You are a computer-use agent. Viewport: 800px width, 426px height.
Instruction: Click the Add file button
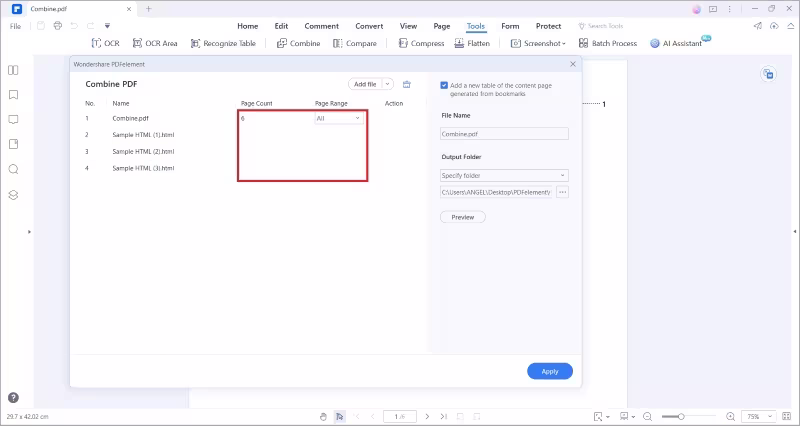pos(365,84)
